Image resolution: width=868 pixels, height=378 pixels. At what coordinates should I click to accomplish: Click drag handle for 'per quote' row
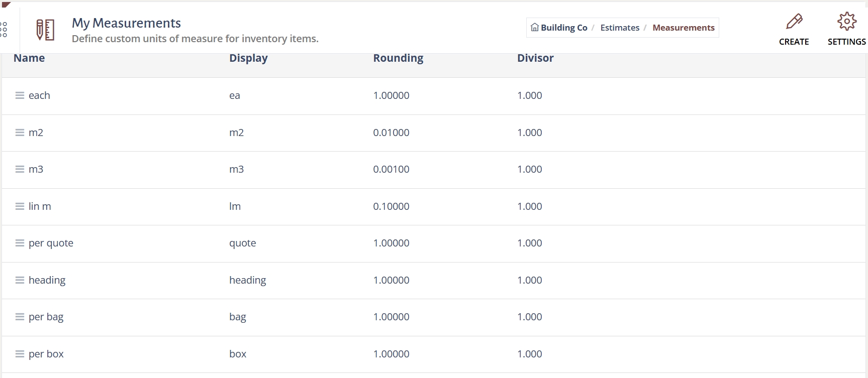pos(20,243)
